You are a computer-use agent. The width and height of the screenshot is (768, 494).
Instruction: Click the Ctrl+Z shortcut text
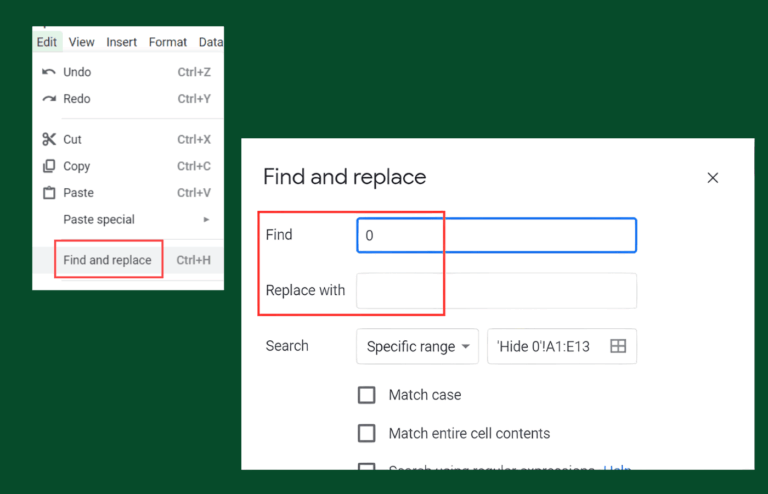pos(194,72)
